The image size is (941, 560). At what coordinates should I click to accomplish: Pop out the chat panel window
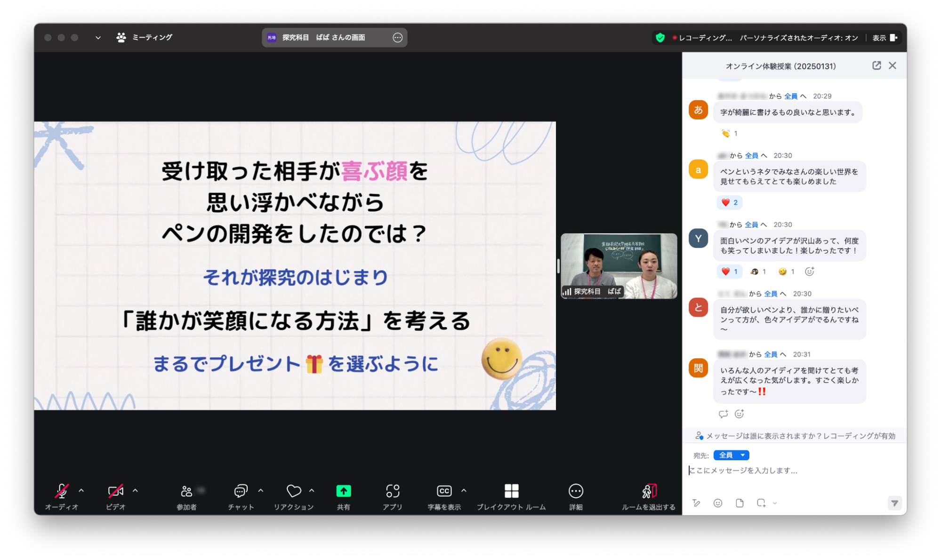point(877,66)
